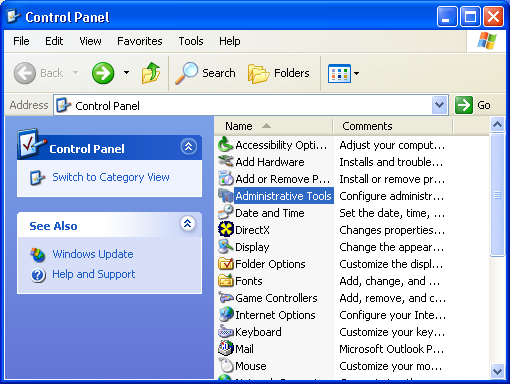Select the Keyboard icon in list
The width and height of the screenshot is (510, 384).
(x=226, y=332)
